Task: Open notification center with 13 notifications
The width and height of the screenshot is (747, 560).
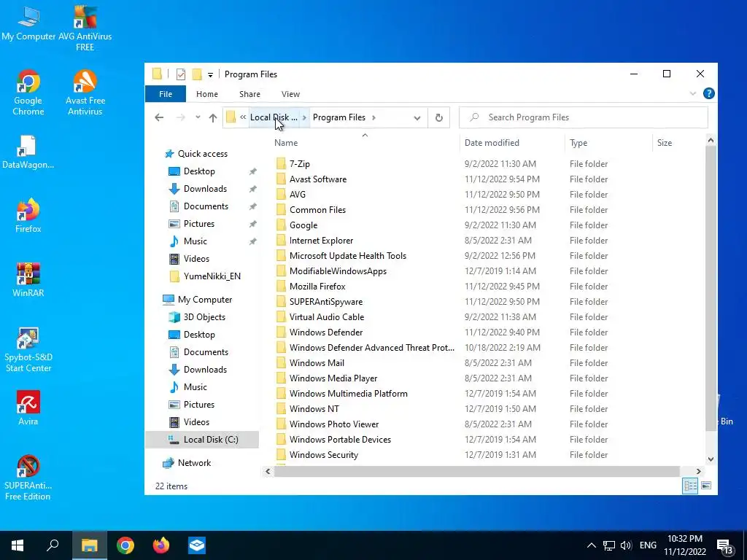Action: pyautogui.click(x=725, y=547)
